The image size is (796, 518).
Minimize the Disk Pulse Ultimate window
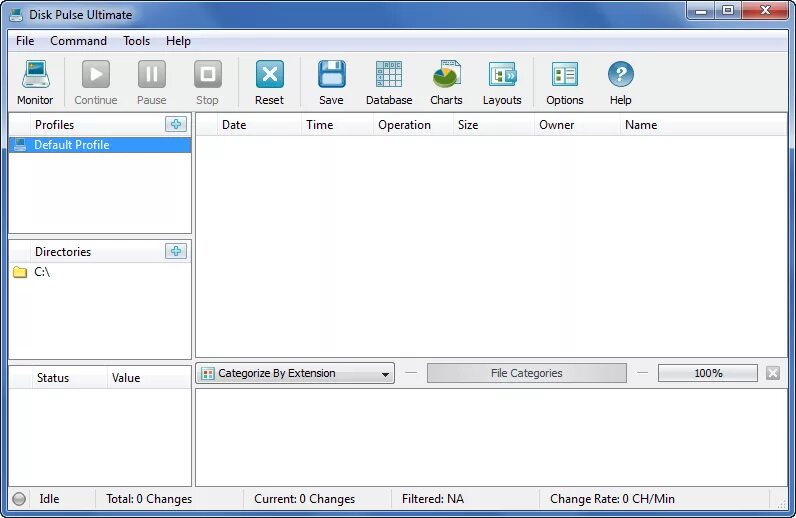click(x=701, y=10)
